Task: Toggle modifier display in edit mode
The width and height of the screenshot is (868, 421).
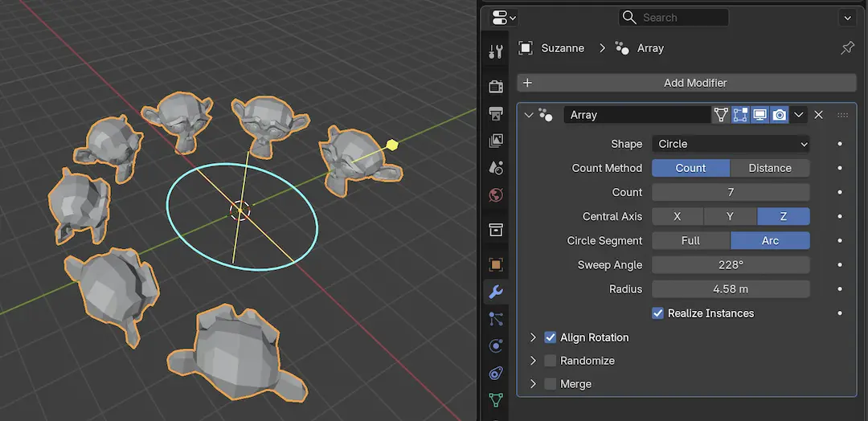Action: click(x=740, y=115)
